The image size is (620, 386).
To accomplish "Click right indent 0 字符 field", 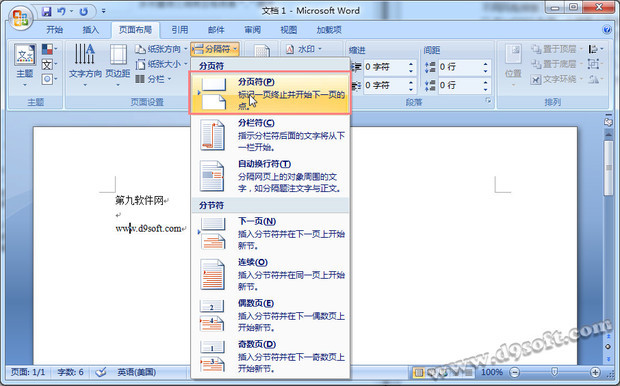I will coord(385,85).
